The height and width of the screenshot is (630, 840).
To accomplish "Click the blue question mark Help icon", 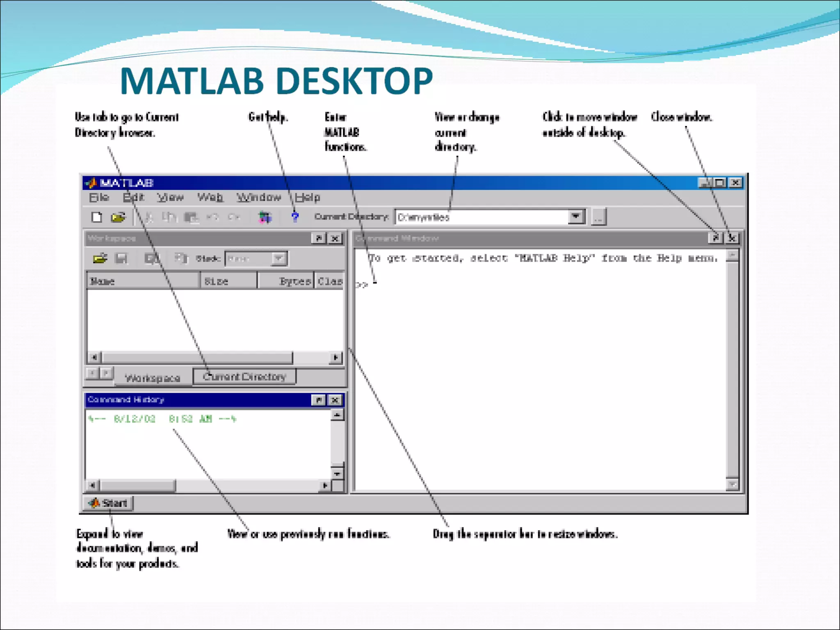I will [295, 217].
